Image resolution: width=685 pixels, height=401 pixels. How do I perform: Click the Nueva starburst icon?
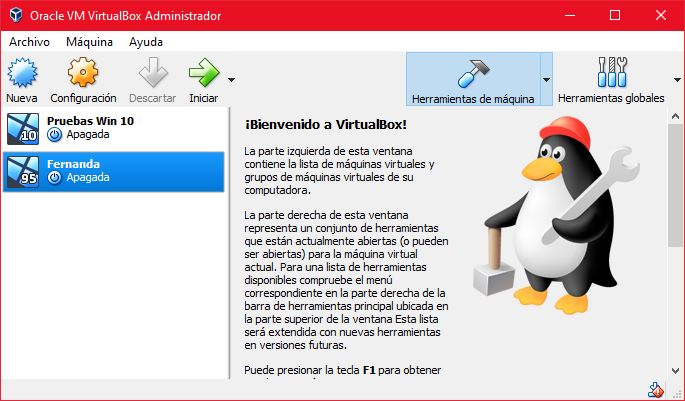pos(22,73)
